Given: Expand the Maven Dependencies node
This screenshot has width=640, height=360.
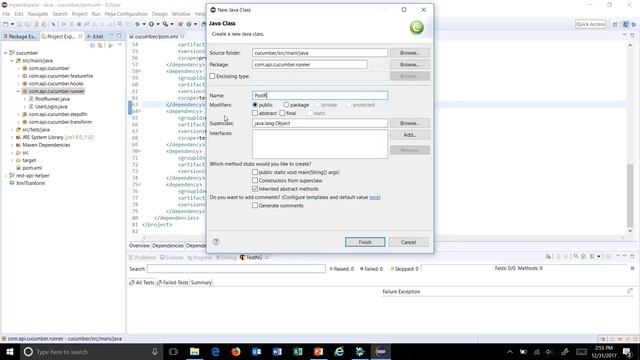Looking at the screenshot, I should pyautogui.click(x=12, y=145).
